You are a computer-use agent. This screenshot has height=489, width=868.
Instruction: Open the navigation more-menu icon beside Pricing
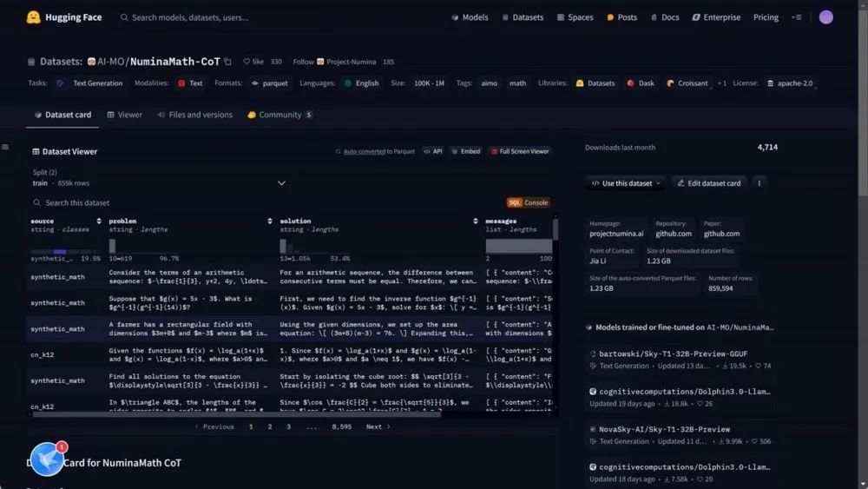coord(797,17)
